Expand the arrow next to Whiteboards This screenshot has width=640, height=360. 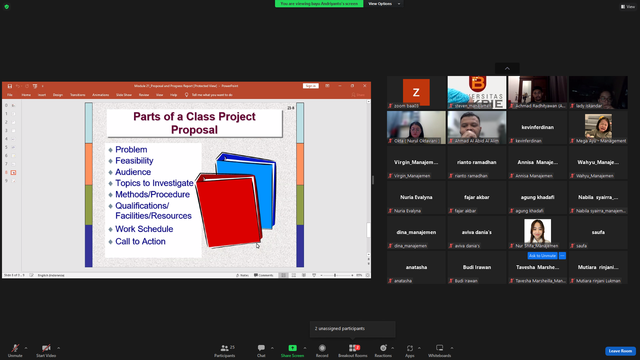click(x=452, y=348)
